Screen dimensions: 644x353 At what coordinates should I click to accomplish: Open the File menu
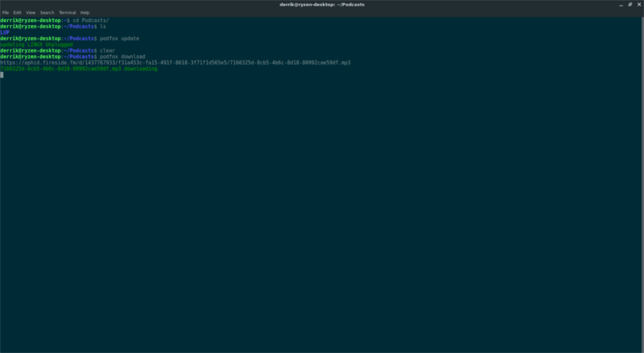point(5,13)
